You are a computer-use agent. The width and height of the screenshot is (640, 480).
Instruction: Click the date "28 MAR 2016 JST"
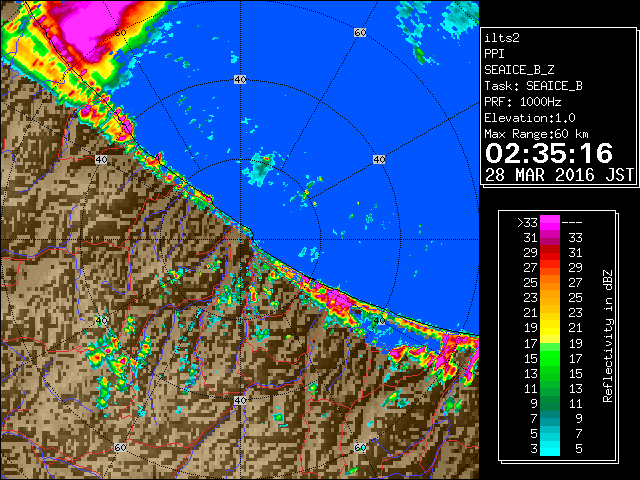pyautogui.click(x=559, y=175)
